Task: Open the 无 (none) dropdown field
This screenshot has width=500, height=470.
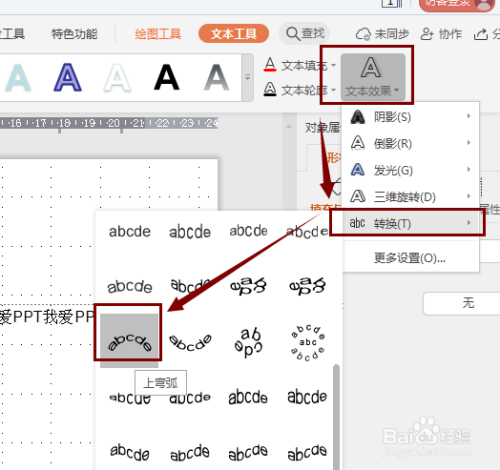Action: tap(462, 303)
